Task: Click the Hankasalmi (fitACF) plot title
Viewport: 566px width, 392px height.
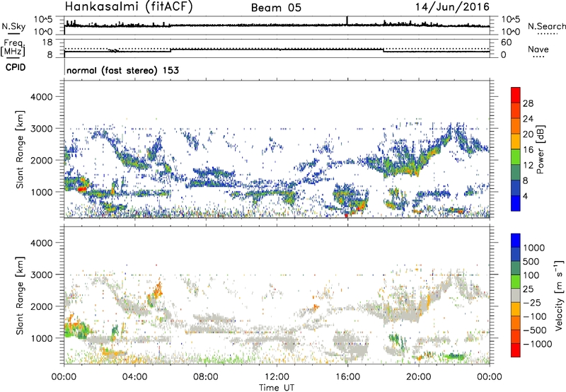Action: [x=128, y=7]
